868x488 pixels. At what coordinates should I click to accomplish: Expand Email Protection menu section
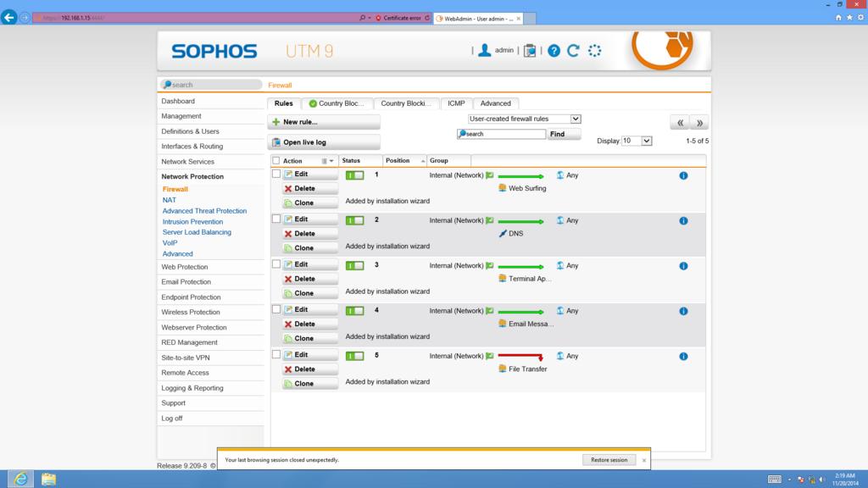186,281
